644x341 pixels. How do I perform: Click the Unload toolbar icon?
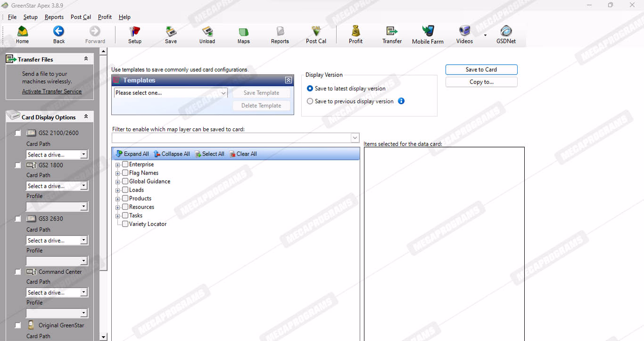coord(207,35)
